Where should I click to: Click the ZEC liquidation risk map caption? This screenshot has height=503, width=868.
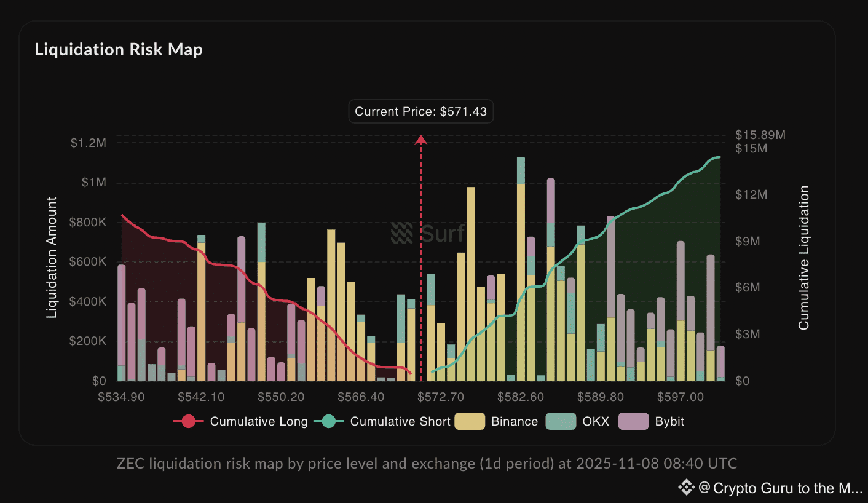[427, 463]
